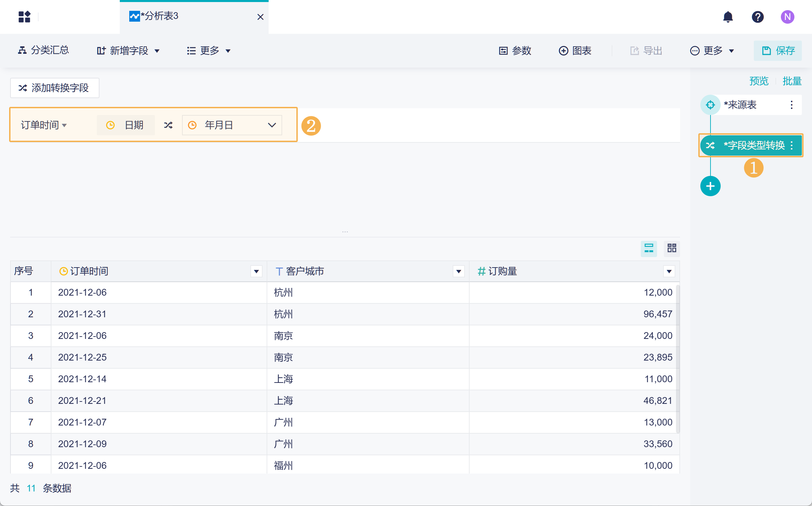The image size is (812, 506).
Task: Open the 来源表 step three-dot menu
Action: coord(791,105)
